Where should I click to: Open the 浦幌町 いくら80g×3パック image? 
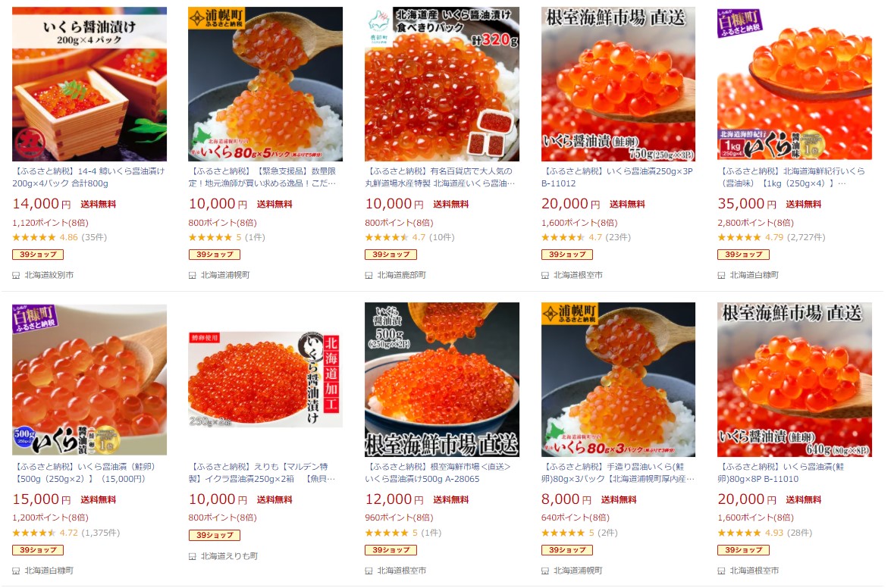coord(618,380)
